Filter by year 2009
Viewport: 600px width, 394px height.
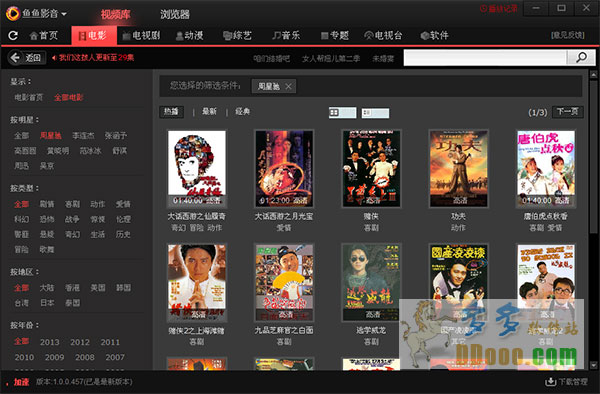pos(54,357)
